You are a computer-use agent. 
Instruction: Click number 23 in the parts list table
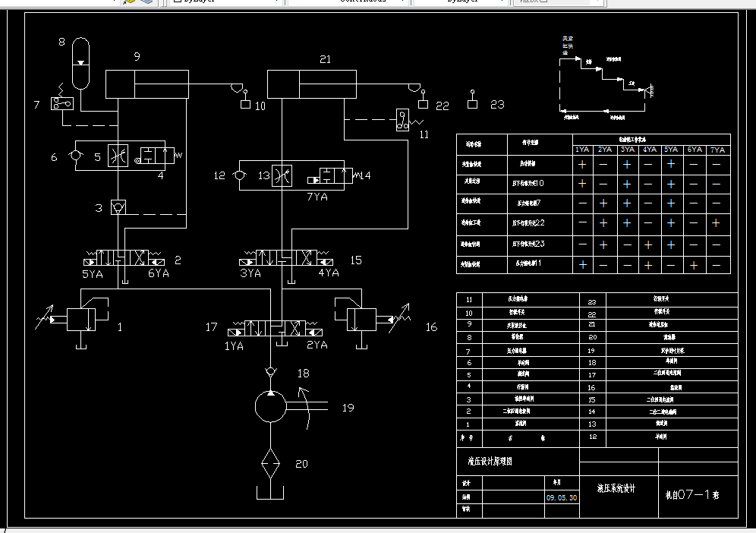point(592,302)
